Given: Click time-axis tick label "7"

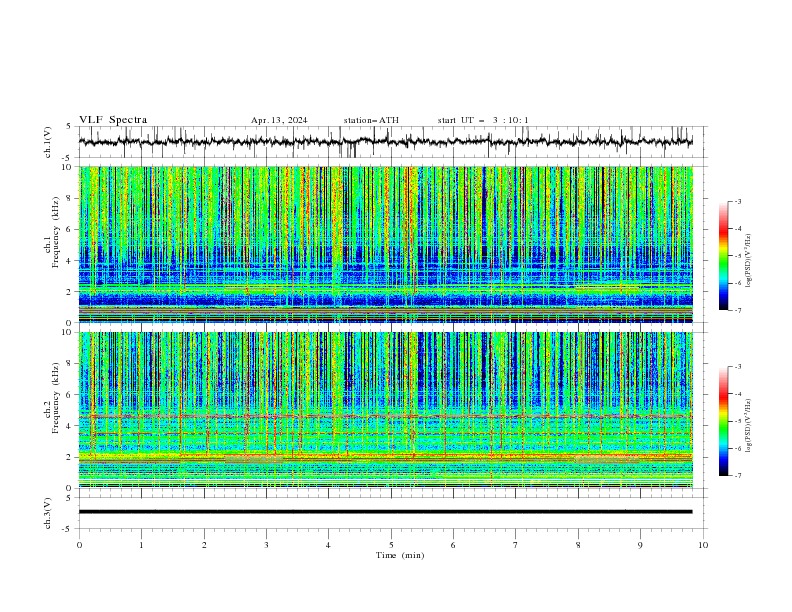Looking at the screenshot, I should [516, 545].
